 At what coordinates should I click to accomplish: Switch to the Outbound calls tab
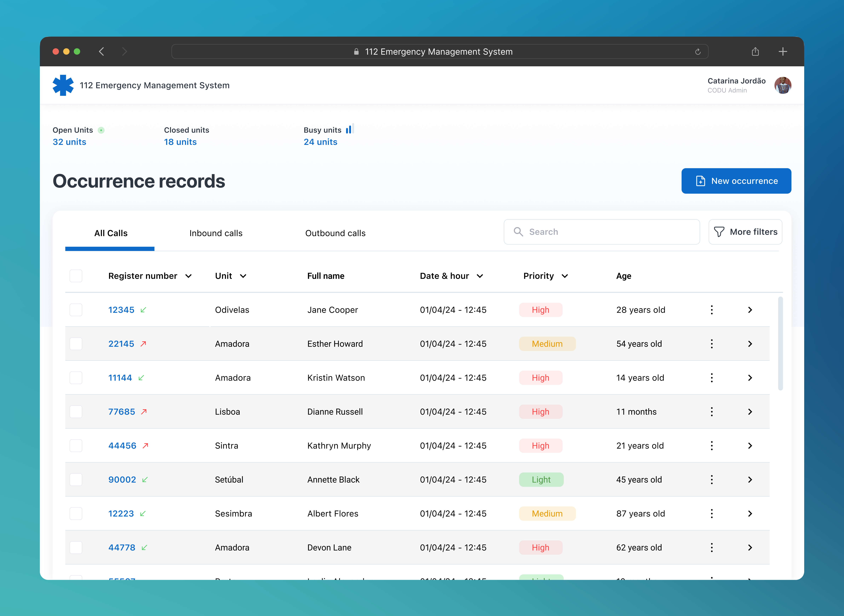pos(335,233)
